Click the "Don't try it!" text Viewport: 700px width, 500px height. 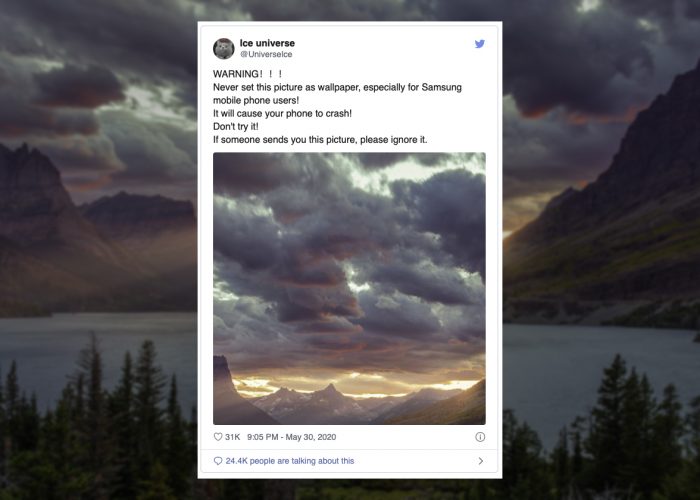click(236, 126)
